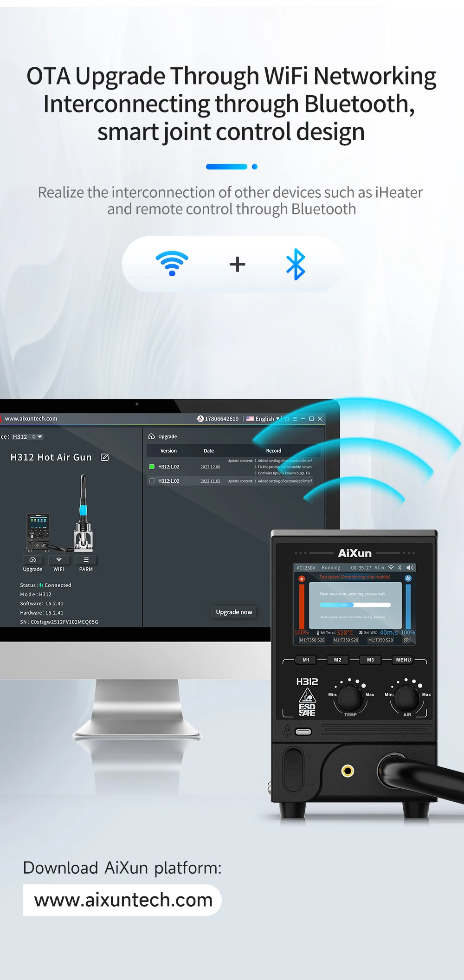Tap the red flame heat icon on the device screen

302,579
